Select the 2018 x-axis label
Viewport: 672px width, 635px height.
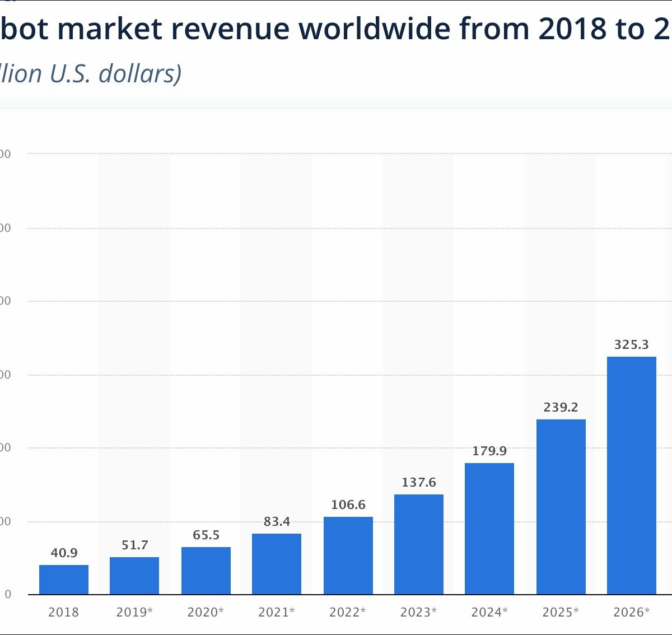[64, 612]
